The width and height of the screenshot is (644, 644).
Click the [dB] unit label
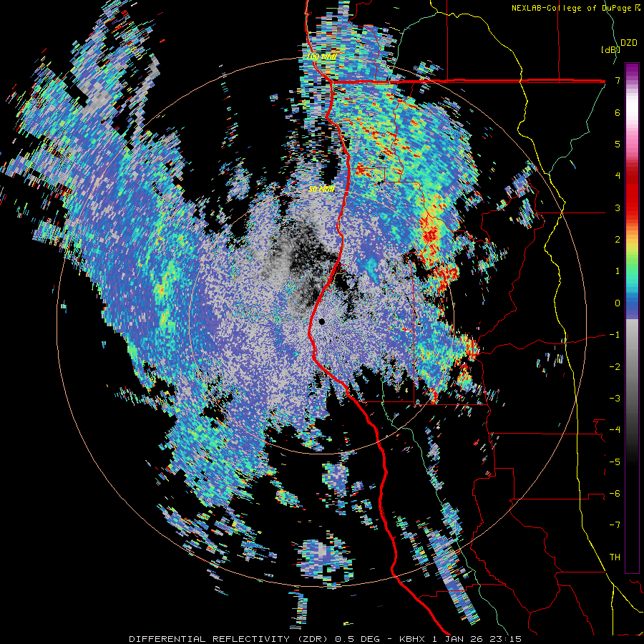(x=610, y=49)
